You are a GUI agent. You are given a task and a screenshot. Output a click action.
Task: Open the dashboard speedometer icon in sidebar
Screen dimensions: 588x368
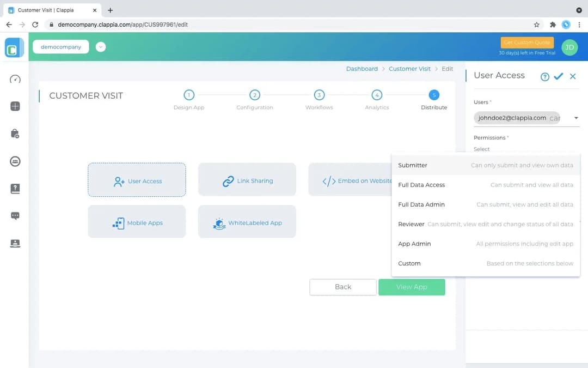(14, 80)
